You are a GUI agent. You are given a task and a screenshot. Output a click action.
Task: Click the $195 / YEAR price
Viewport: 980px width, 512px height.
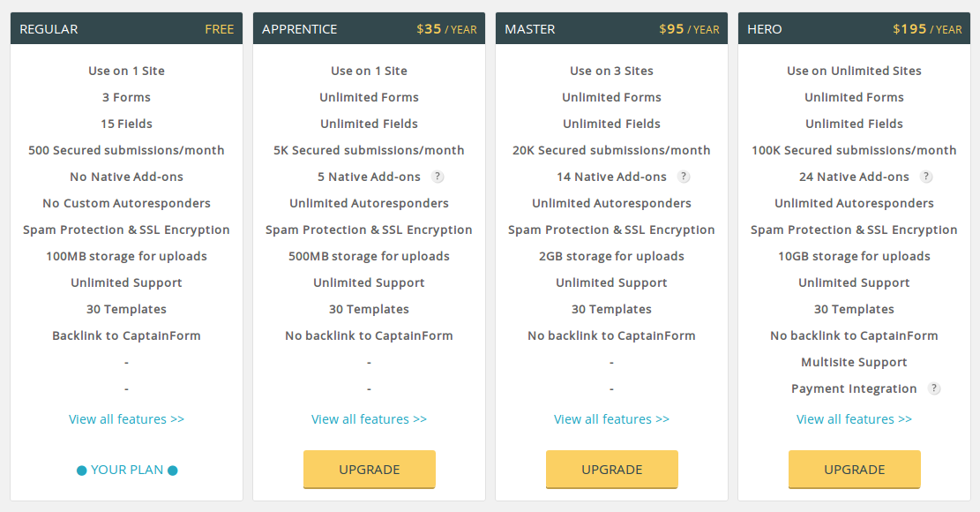pyautogui.click(x=924, y=28)
